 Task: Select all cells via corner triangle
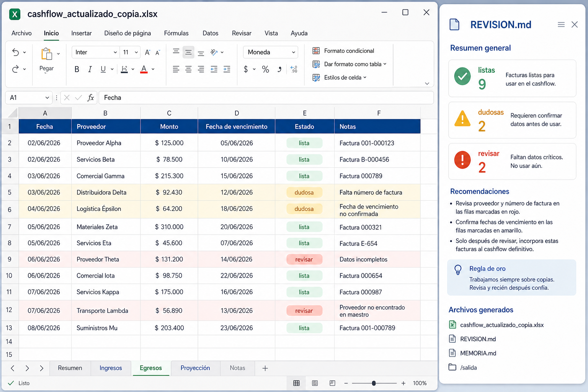tap(13, 113)
